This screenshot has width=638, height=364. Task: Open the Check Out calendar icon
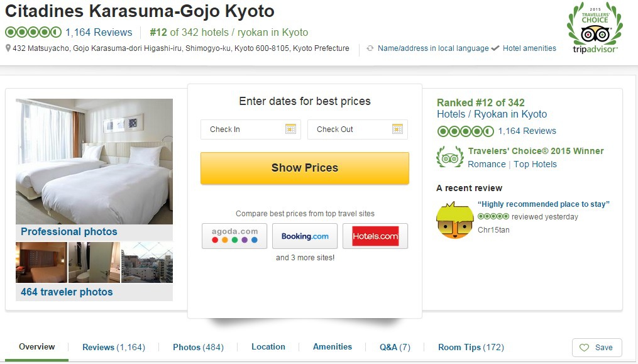click(x=397, y=129)
